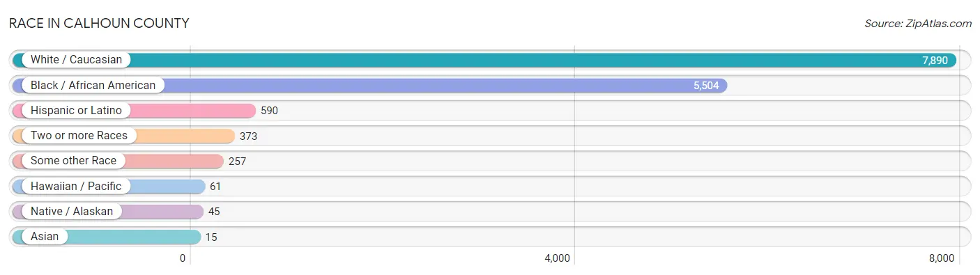The width and height of the screenshot is (980, 275).
Task: Click the 373 value beside Two or more Races
Action: tap(248, 136)
